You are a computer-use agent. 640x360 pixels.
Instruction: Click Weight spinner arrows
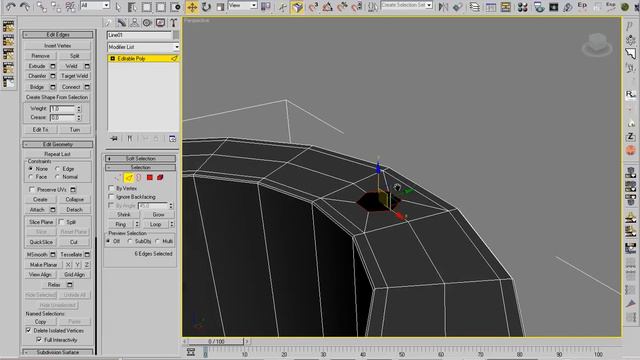79,109
